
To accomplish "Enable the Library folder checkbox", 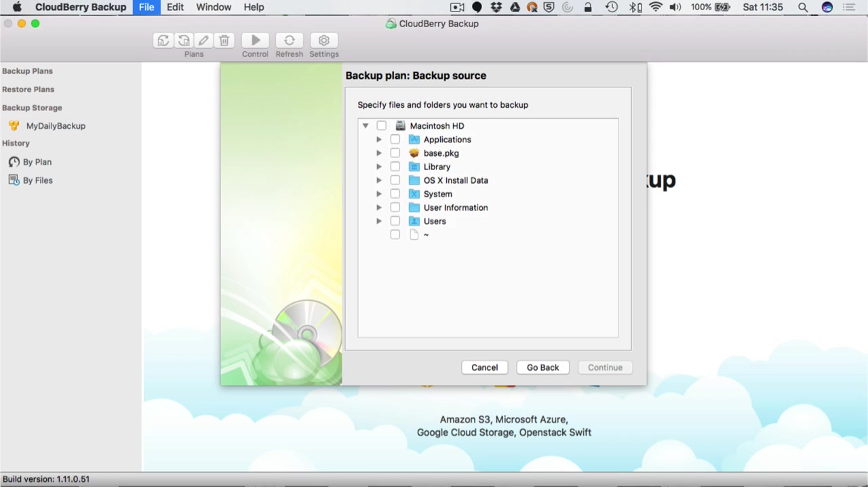I will tap(395, 167).
